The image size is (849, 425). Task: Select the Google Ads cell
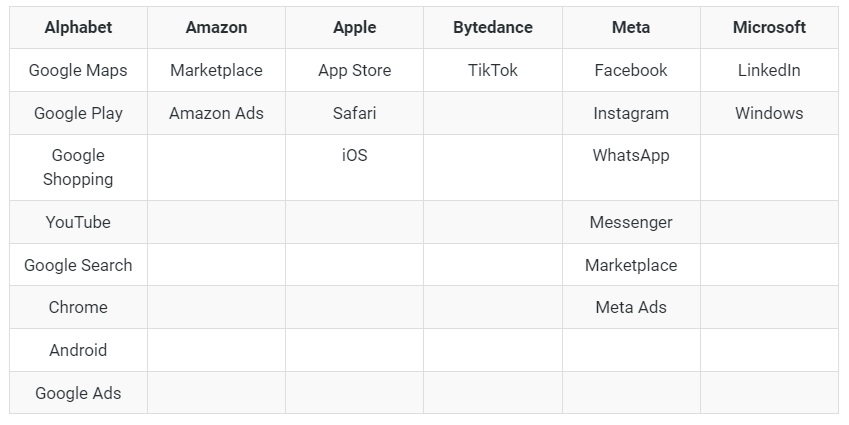(78, 394)
